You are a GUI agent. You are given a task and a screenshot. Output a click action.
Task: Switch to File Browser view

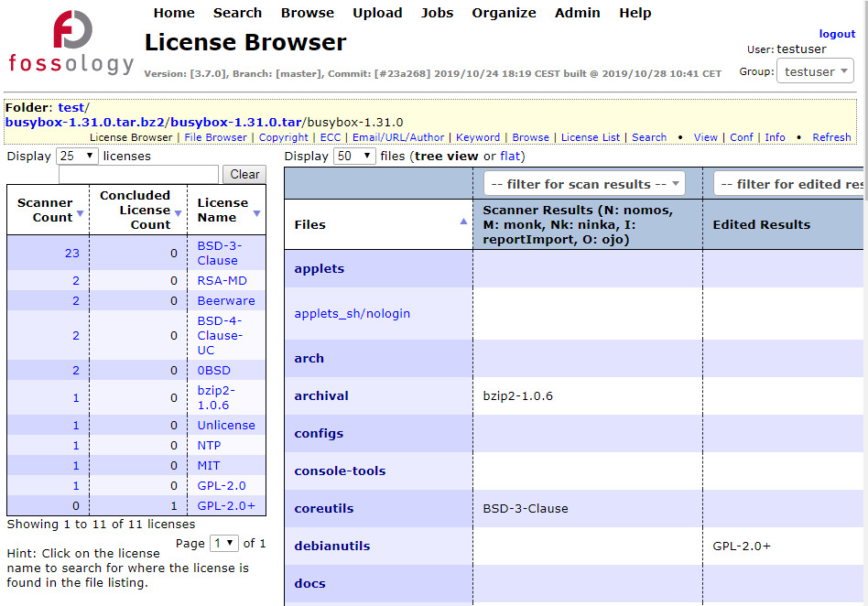(x=215, y=137)
